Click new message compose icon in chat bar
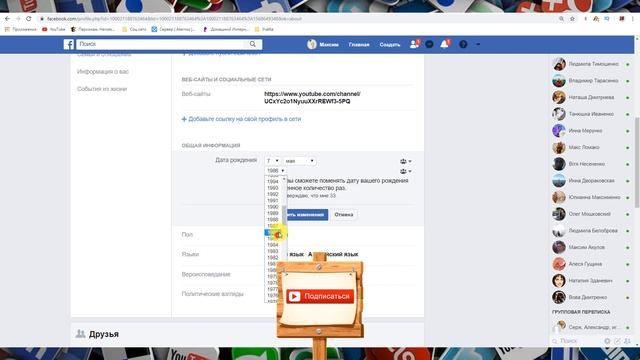This screenshot has width=640, height=360. [617, 341]
